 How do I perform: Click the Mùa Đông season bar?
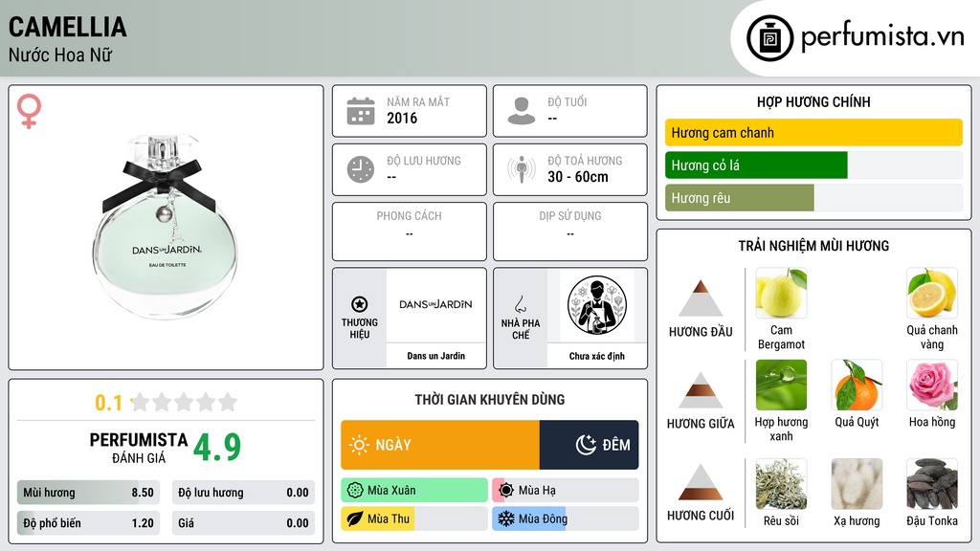(566, 519)
